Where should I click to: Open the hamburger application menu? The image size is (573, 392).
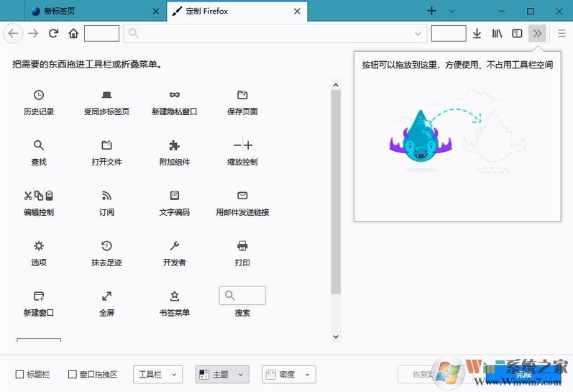coord(562,34)
